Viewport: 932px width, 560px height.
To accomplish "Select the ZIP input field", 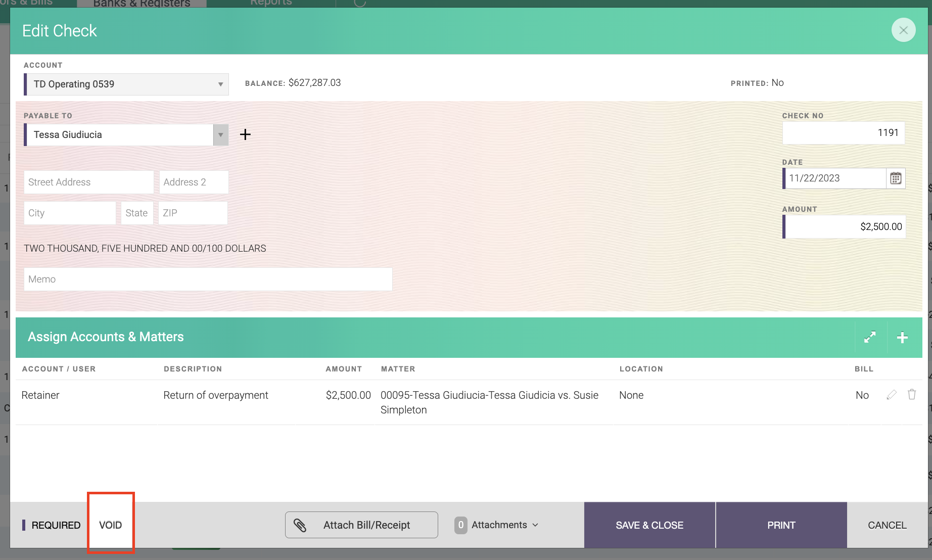I will pyautogui.click(x=193, y=213).
